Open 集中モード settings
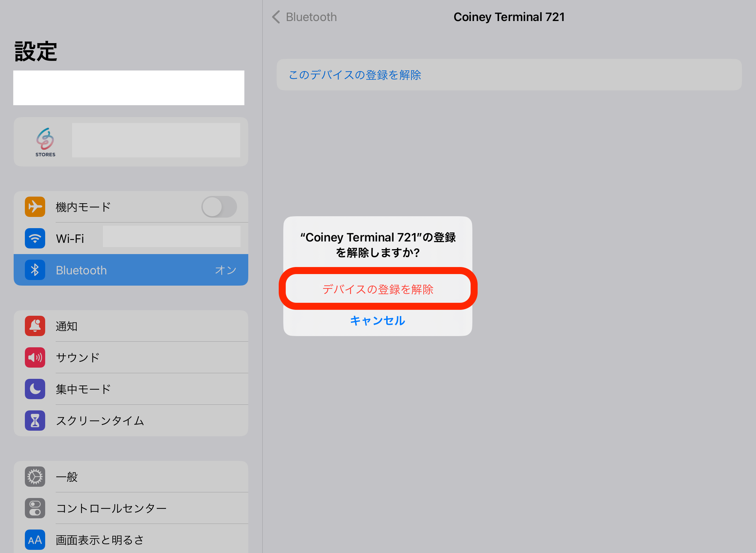The image size is (756, 553). click(131, 389)
